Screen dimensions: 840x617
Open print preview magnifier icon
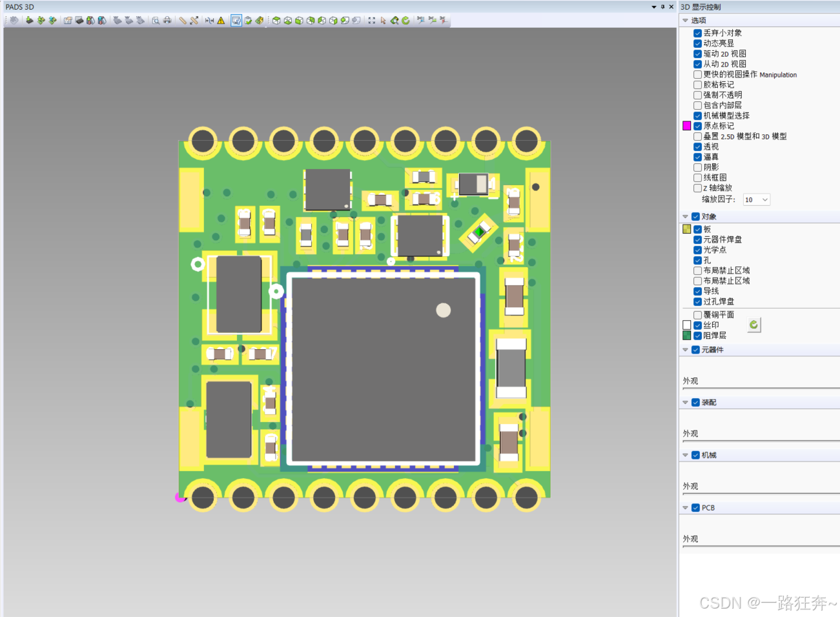(156, 20)
